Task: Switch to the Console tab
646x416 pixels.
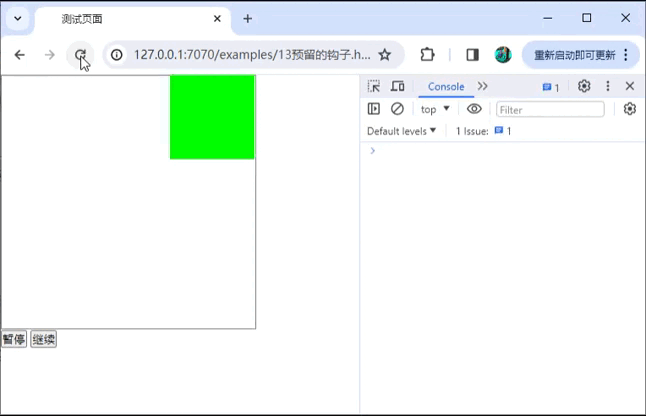Action: 446,86
